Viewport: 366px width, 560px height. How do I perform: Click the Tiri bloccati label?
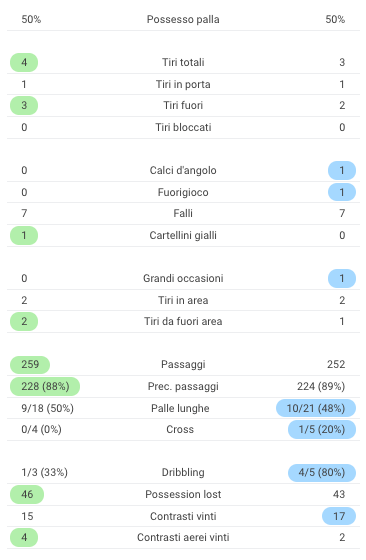click(183, 127)
